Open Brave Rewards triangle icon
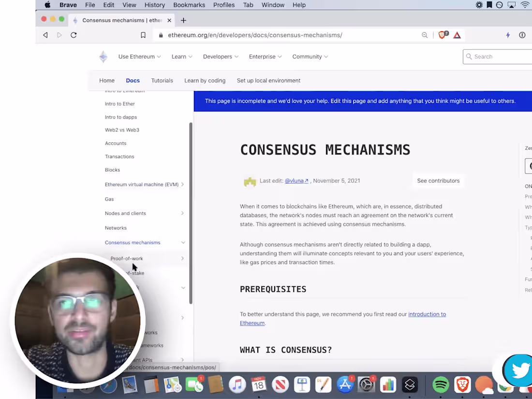The height and width of the screenshot is (399, 532). pyautogui.click(x=457, y=35)
